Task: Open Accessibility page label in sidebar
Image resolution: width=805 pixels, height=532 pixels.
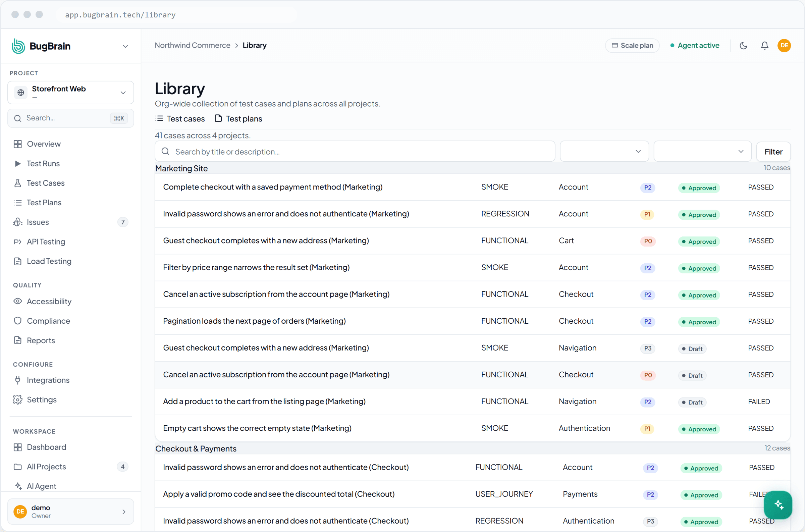Action: [x=49, y=301]
